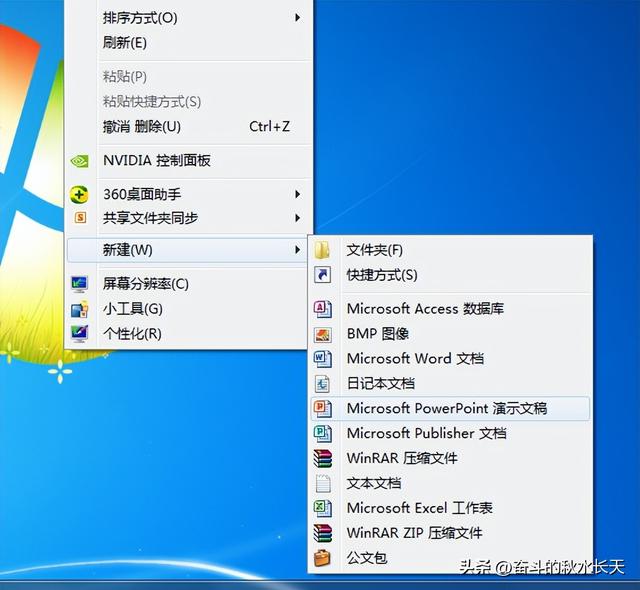Expand the 360桌面助手 submenu arrow

tap(298, 194)
